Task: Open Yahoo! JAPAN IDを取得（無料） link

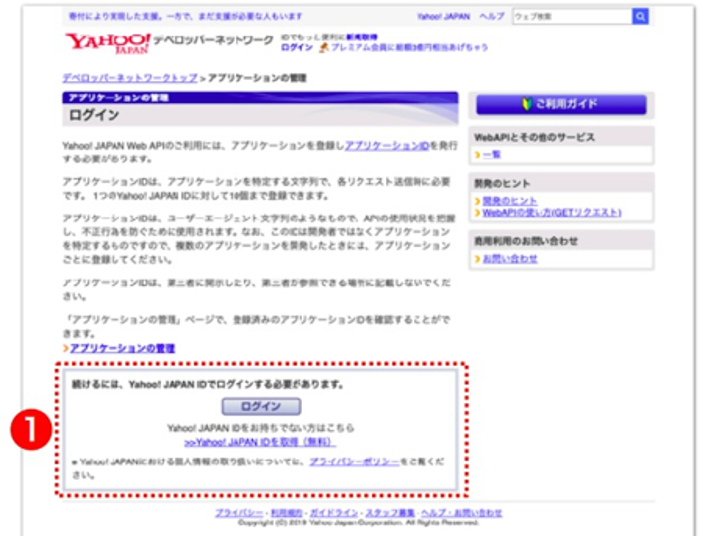Action: click(x=260, y=442)
